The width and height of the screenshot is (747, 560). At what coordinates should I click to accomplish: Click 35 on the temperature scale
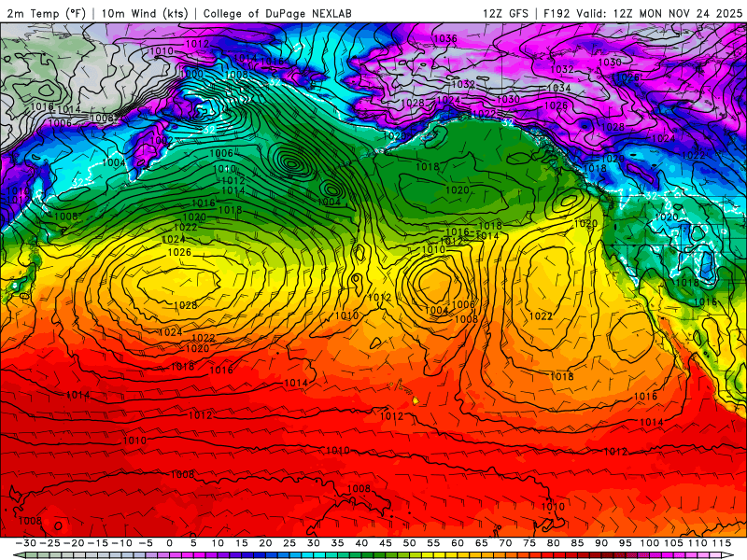click(x=337, y=543)
